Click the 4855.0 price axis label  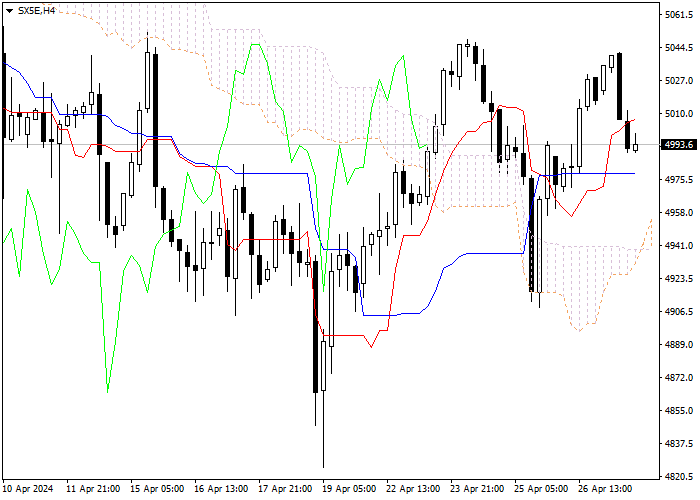click(679, 411)
